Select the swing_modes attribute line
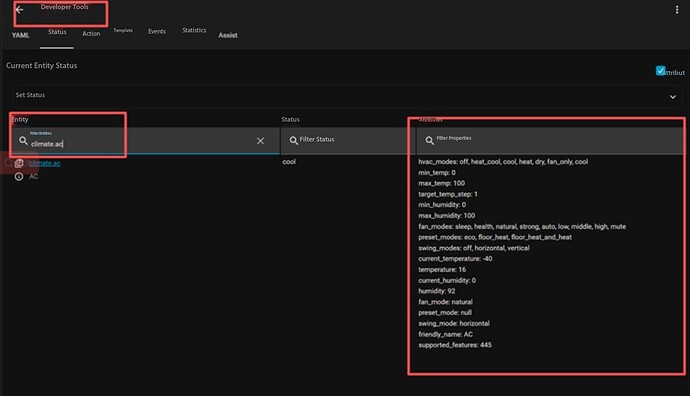The image size is (690, 396). (474, 248)
